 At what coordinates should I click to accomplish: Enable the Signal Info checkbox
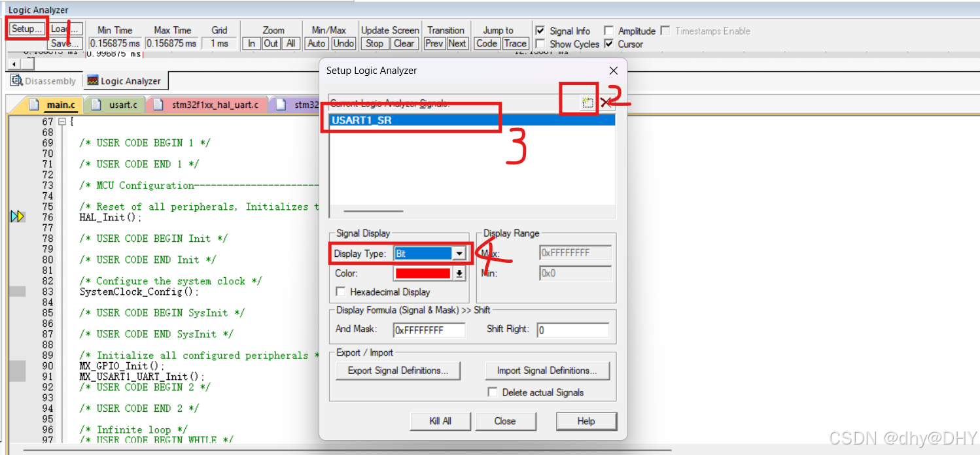pos(540,31)
